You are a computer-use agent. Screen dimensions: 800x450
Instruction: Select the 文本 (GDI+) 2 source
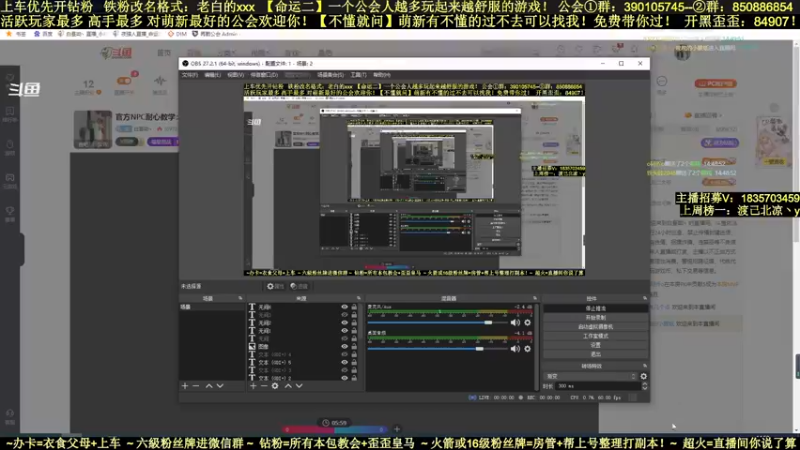304,378
